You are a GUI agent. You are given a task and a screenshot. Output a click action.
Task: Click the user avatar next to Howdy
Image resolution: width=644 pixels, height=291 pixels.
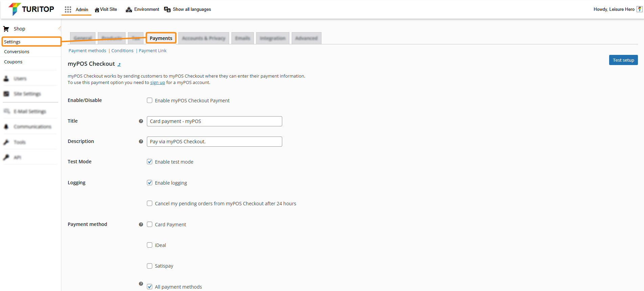pos(639,9)
